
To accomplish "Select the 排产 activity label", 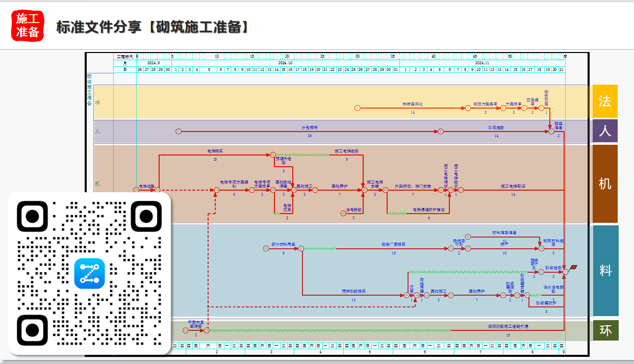I will coord(504,244).
